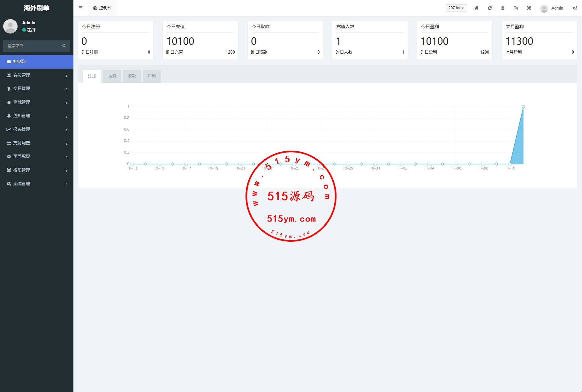Click the refresh icon in header
582x392 pixels.
click(x=489, y=8)
